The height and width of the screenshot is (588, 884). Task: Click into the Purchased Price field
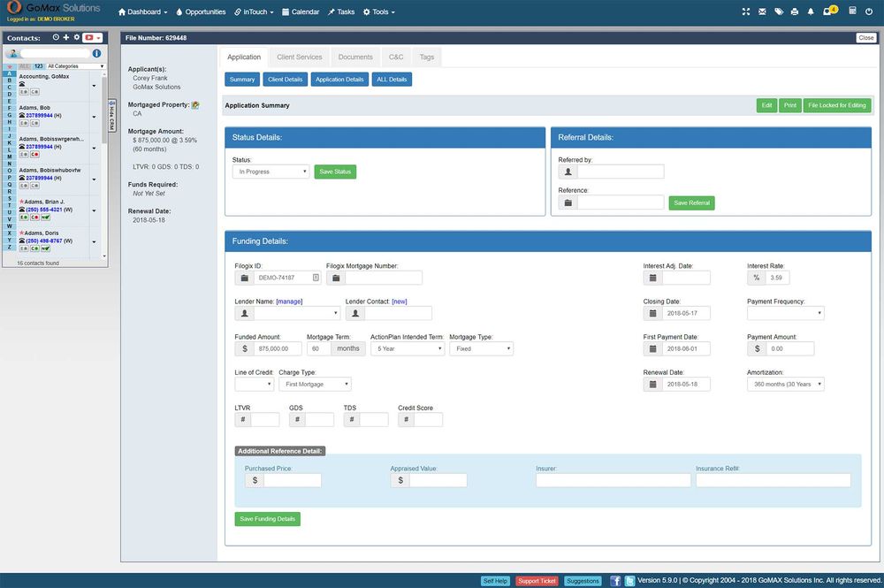(292, 480)
